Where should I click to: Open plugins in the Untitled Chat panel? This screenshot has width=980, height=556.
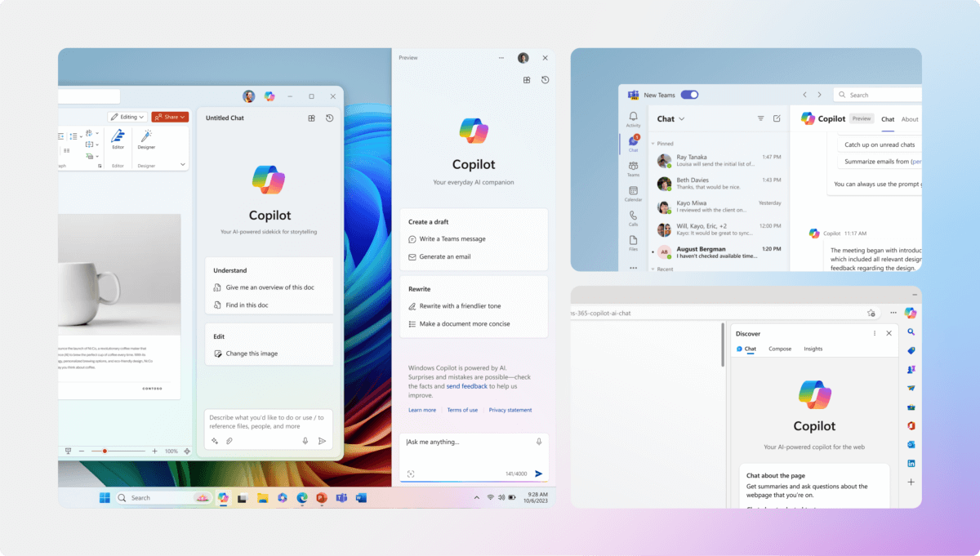pyautogui.click(x=311, y=118)
